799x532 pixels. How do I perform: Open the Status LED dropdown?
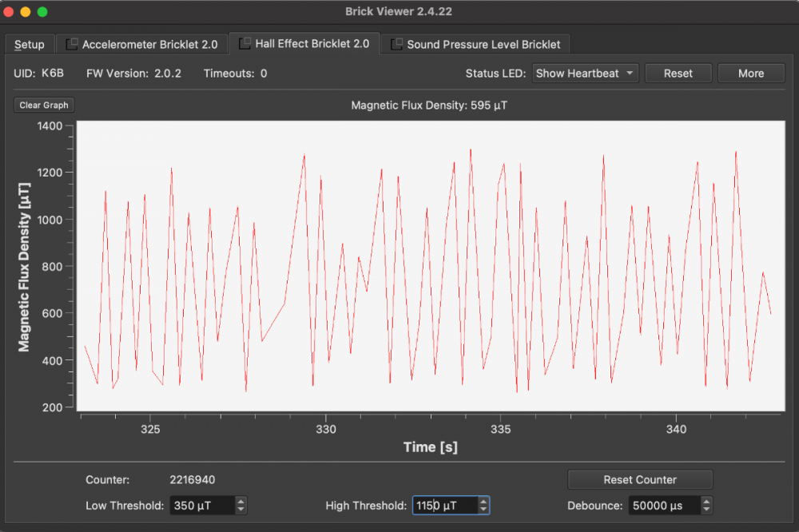pos(585,73)
